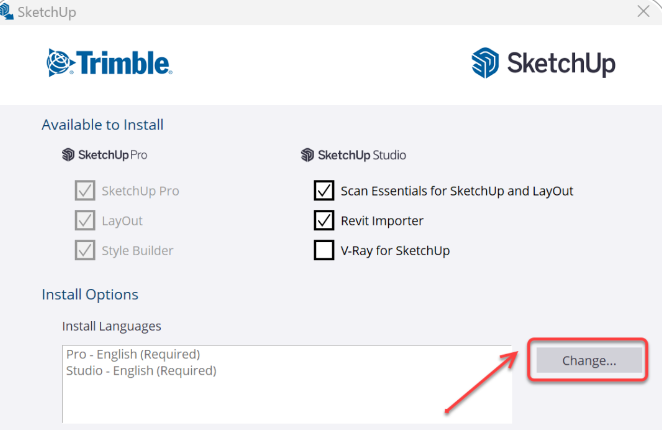The image size is (662, 430).
Task: Close the SketchUp installer window
Action: pos(643,11)
